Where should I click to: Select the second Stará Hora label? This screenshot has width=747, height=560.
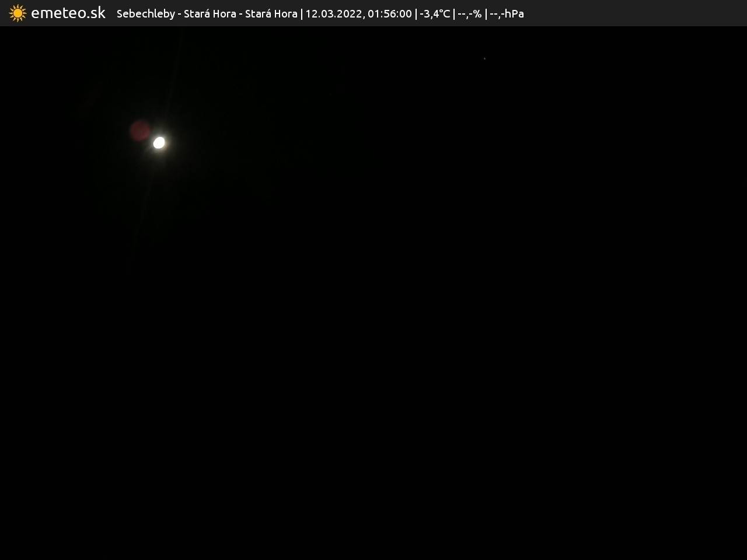(271, 13)
